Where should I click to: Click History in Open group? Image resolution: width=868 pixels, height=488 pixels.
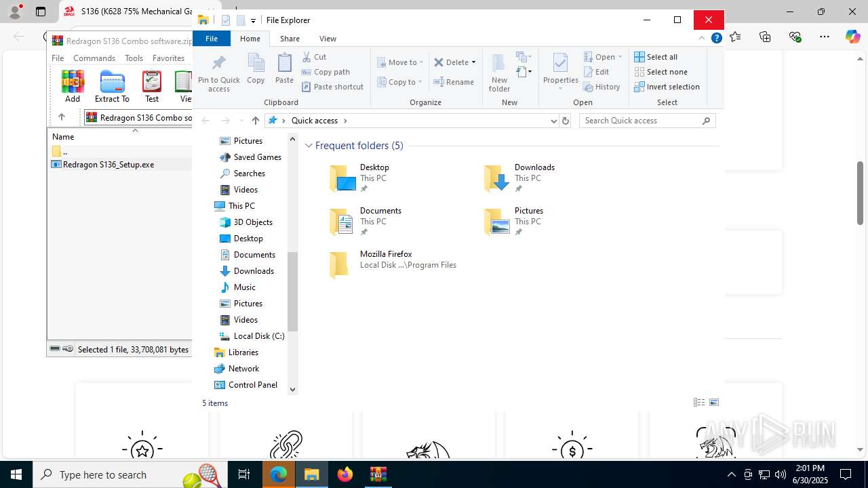(601, 87)
